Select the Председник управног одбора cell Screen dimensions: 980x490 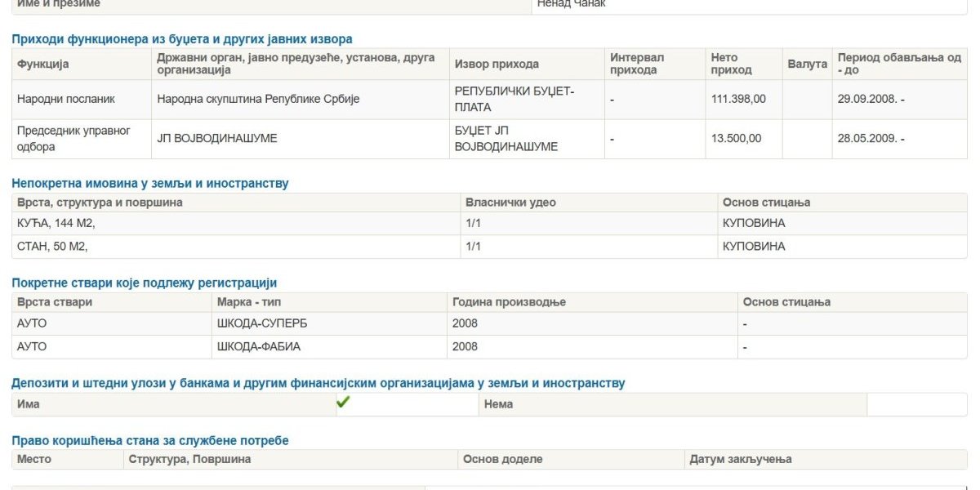tap(73, 138)
